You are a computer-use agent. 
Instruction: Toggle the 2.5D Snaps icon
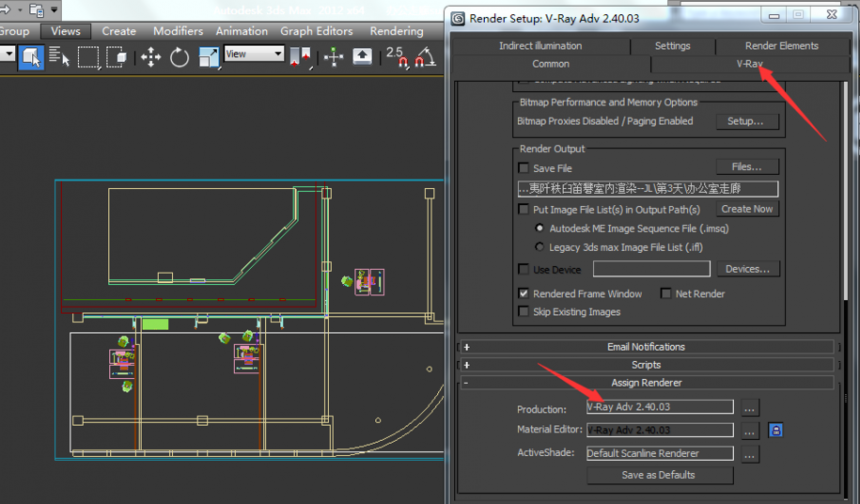(x=397, y=56)
